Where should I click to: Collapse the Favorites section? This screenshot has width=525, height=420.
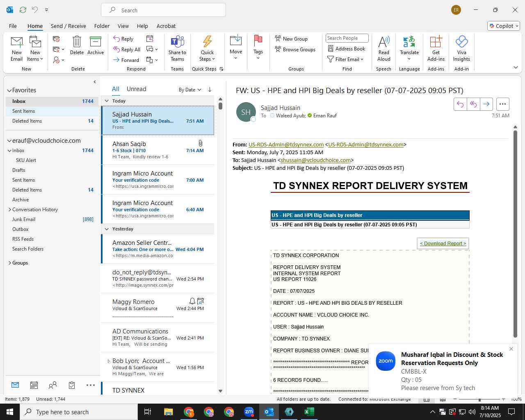(9, 90)
